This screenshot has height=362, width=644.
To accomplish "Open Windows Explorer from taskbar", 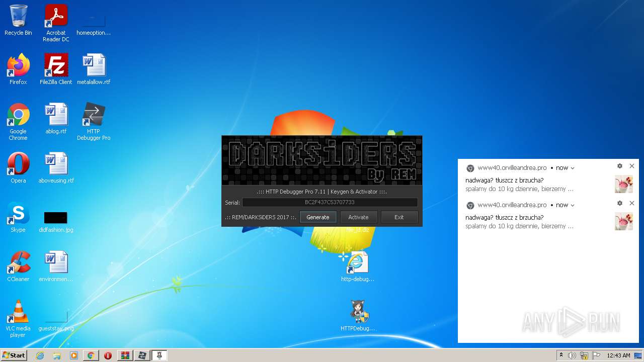I will [x=57, y=355].
